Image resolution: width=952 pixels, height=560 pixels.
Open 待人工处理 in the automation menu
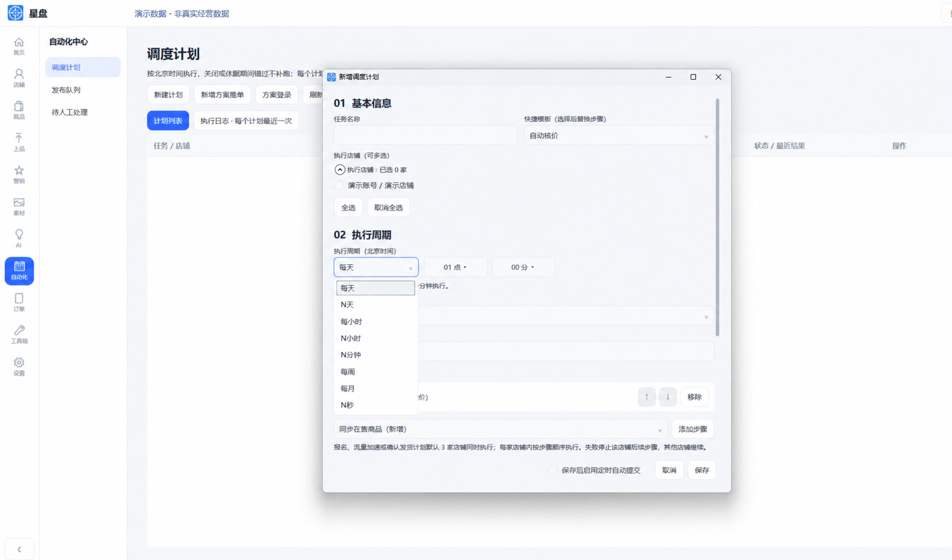click(83, 112)
